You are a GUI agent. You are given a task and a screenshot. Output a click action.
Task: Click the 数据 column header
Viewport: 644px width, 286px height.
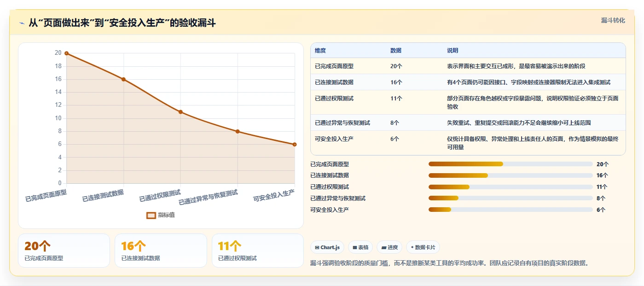tap(396, 51)
